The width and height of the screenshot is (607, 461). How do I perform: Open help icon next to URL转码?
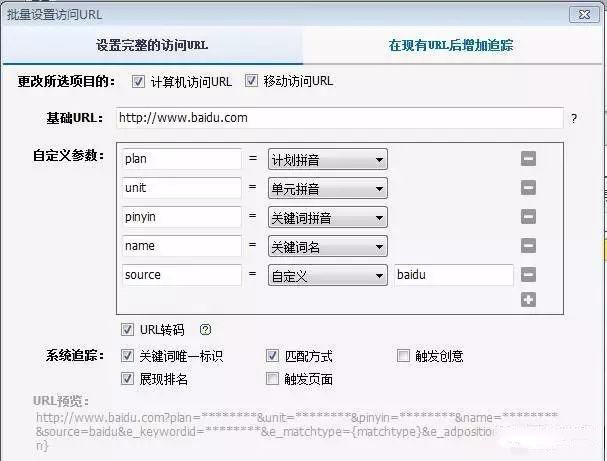tap(205, 329)
